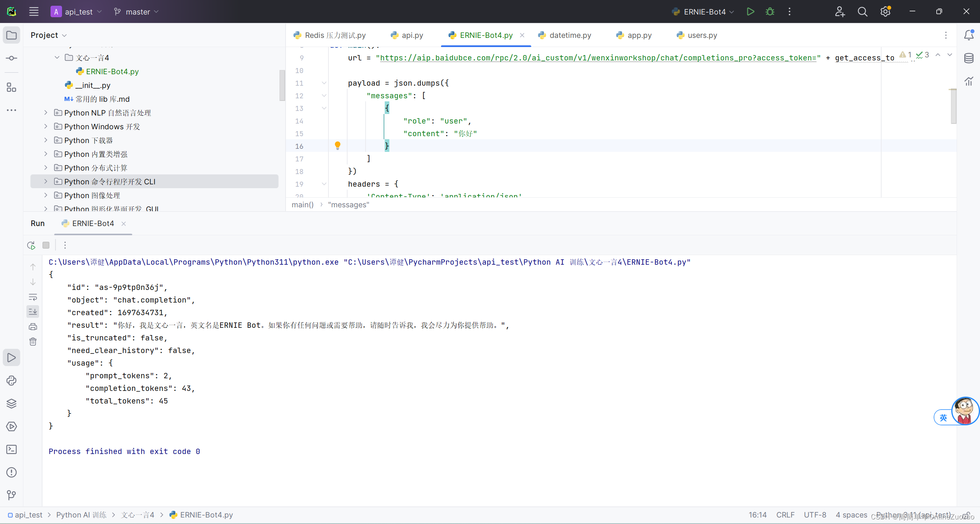Rerun ERNIE-Bot4 in Run panel
Image resolution: width=980 pixels, height=524 pixels.
[x=31, y=245]
